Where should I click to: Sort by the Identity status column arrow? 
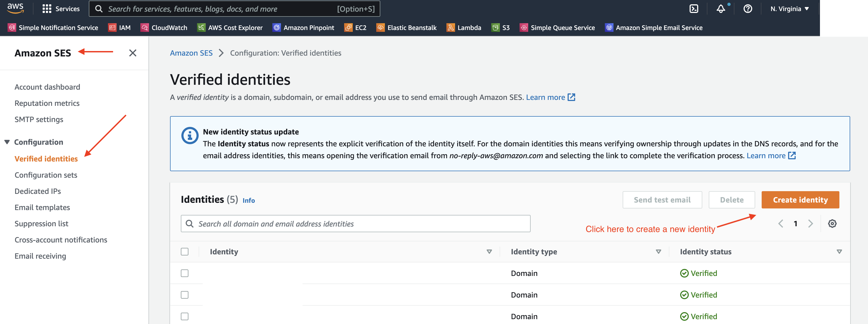coord(839,252)
